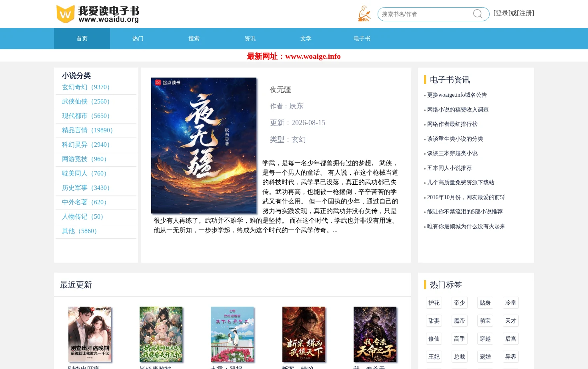Click the 王妃 tag
Screen dimensions: 588x369
434,357
